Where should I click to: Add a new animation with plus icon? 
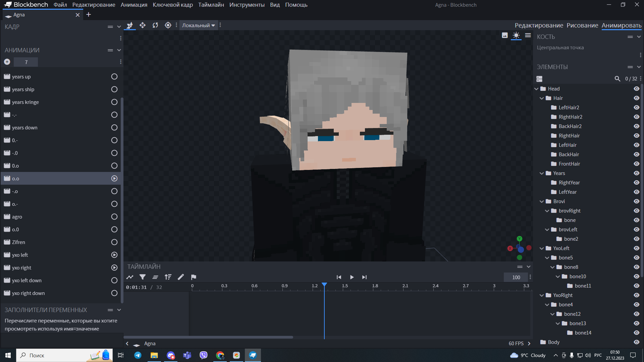(x=7, y=62)
